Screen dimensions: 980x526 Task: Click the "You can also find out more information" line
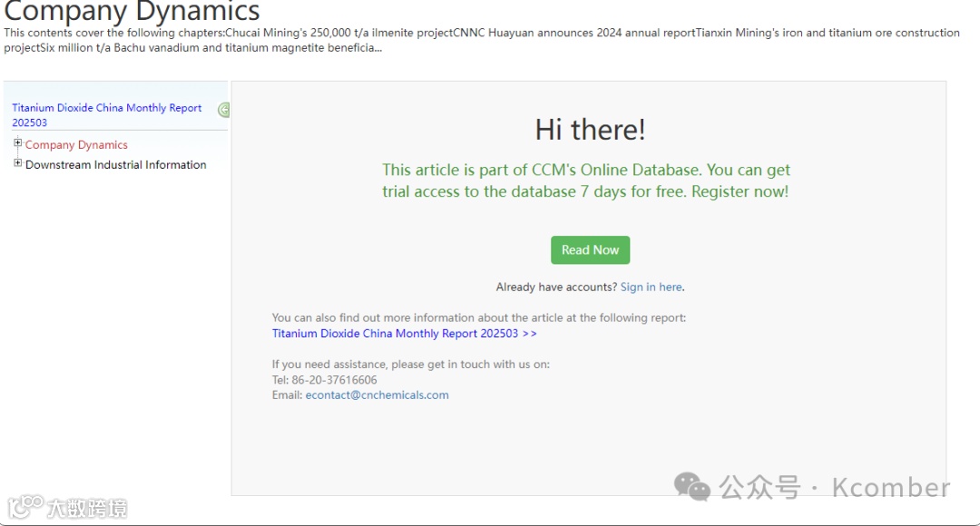[479, 317]
